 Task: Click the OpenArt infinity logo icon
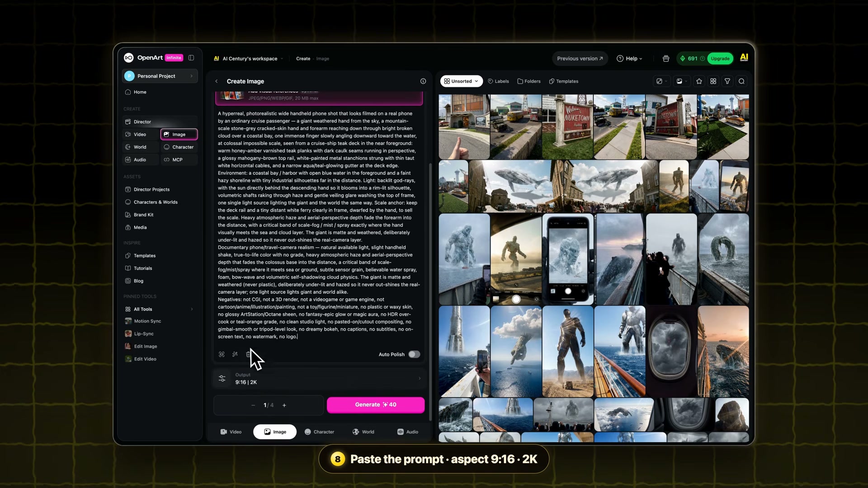(129, 58)
